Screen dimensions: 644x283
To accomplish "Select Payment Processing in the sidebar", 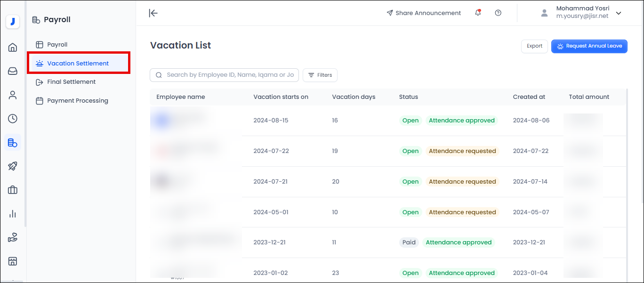I will (77, 101).
